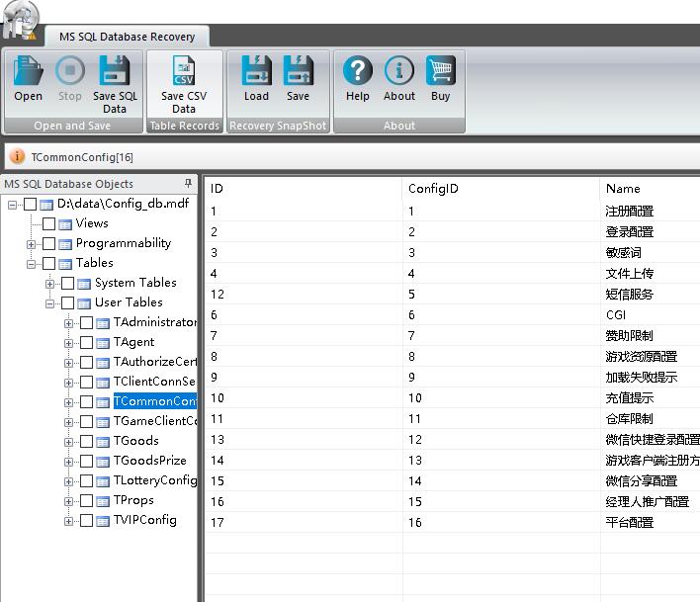Switch to MS SQL Database Recovery tab
700x602 pixels.
pos(127,37)
